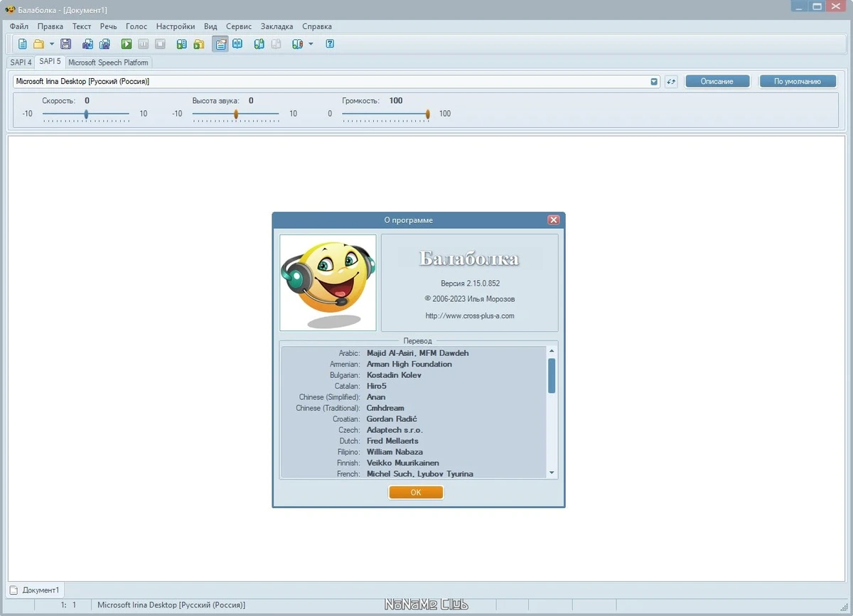
Task: Click the Split and convert to audio icon
Action: 104,44
